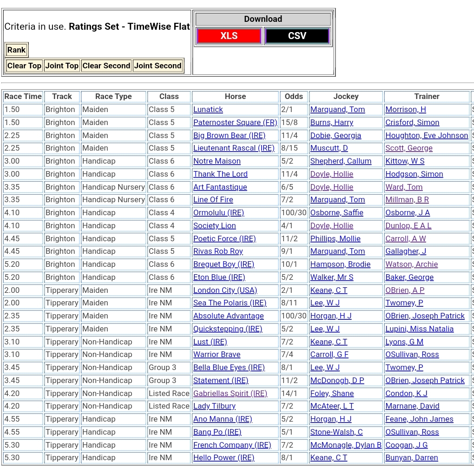View jockey McMonagle, Dylan B profile

[x=346, y=445]
